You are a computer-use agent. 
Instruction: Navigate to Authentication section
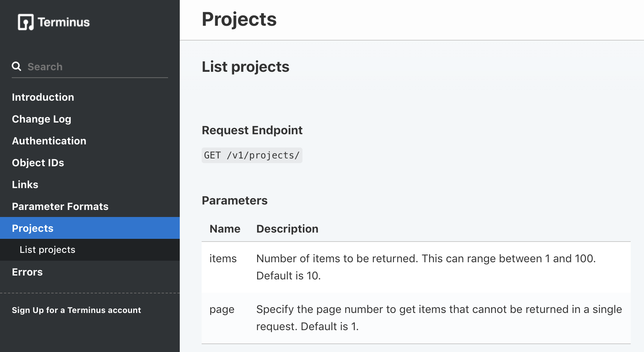[x=49, y=141]
